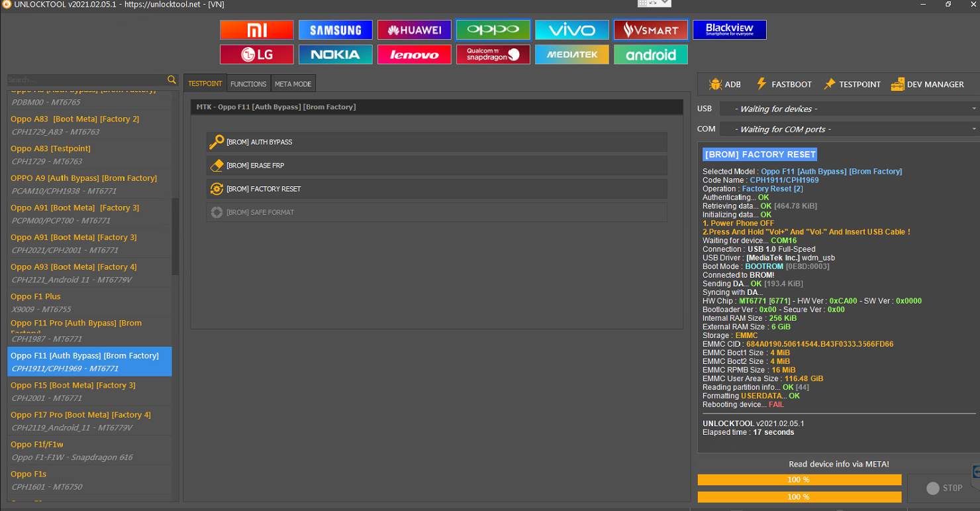Select the Vivo brand logo
Screen dimensions: 980x511
point(572,30)
